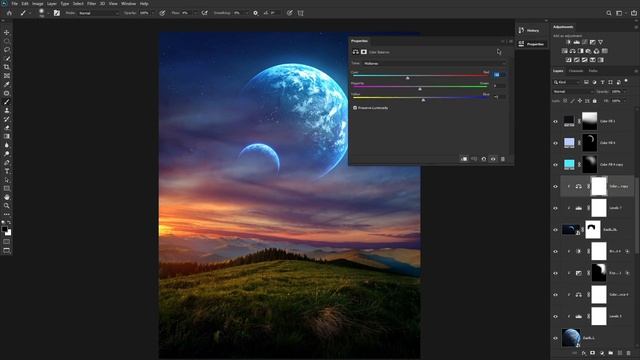The width and height of the screenshot is (640, 360).
Task: Add a Color Balance adjustment from Adjustments panel
Action: (x=572, y=51)
